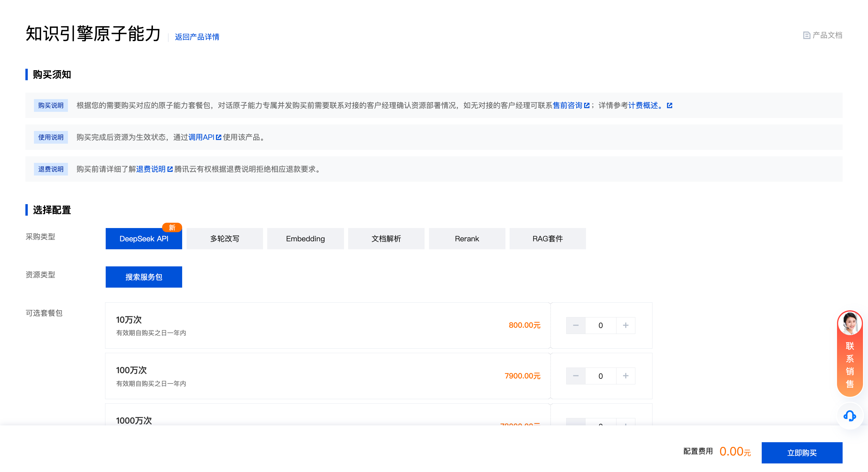The width and height of the screenshot is (868, 472).
Task: Select the 多轮改写 purchase type
Action: [225, 239]
